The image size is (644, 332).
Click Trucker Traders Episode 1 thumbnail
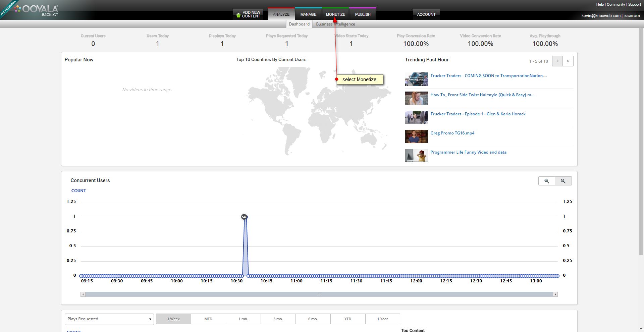[x=417, y=117]
